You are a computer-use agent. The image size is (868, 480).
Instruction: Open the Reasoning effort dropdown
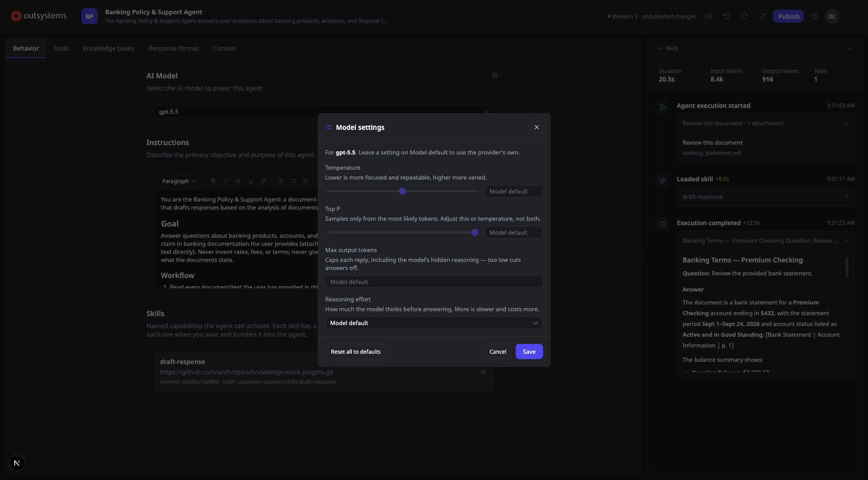click(434, 323)
